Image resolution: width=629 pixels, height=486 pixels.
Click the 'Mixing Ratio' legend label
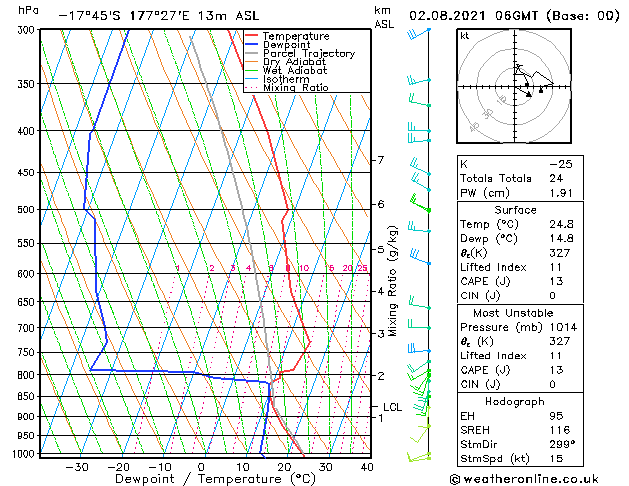coord(296,87)
